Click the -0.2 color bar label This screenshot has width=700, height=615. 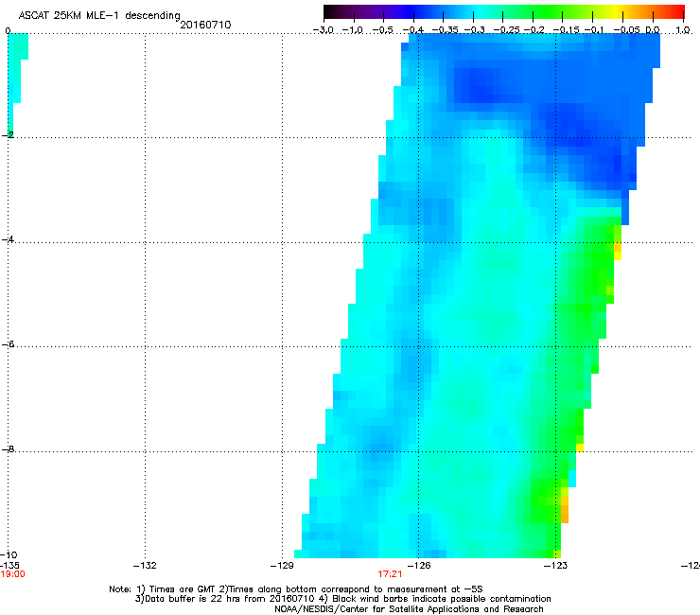(534, 30)
